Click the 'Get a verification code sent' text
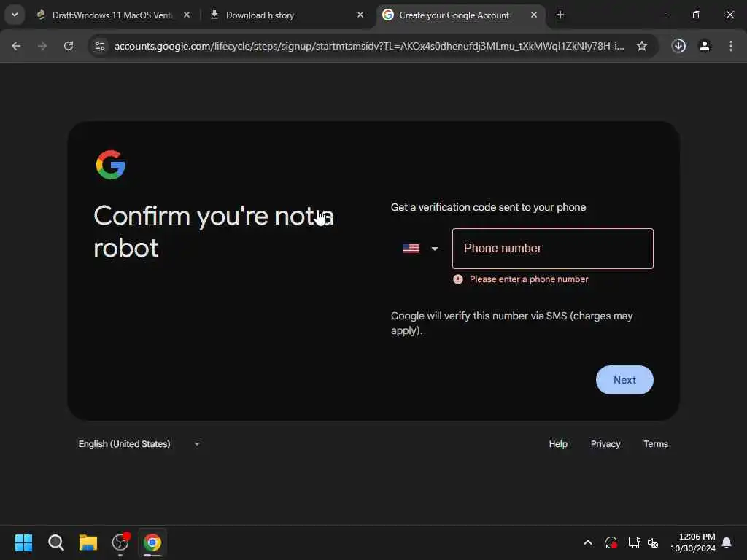Screen dimensions: 747x560 (488, 207)
